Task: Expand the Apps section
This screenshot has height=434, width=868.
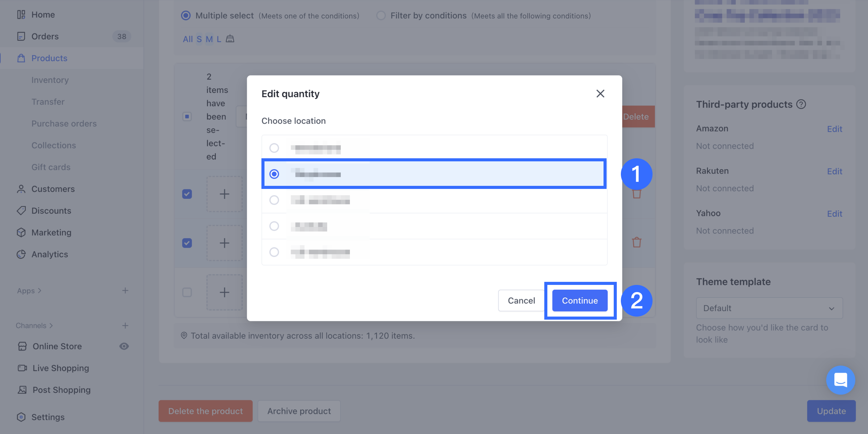Action: pyautogui.click(x=29, y=291)
